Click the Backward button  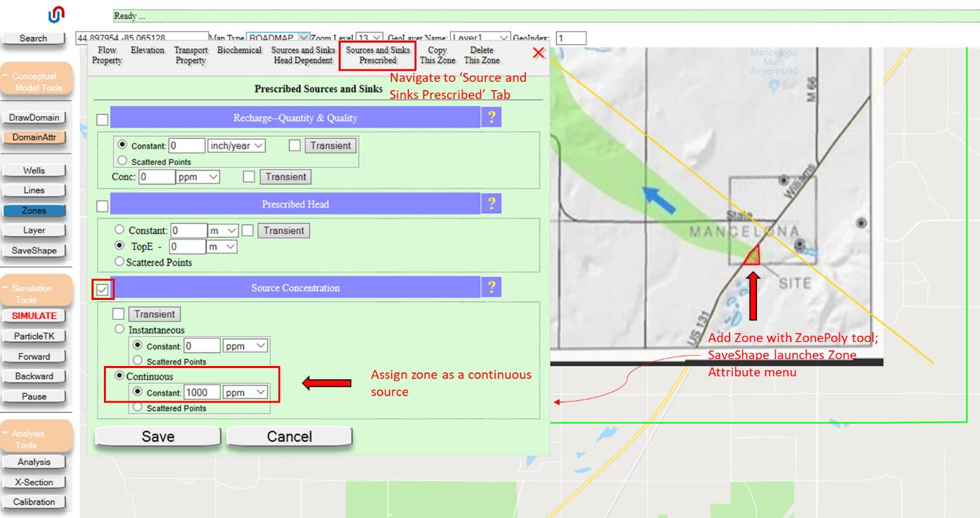(34, 376)
